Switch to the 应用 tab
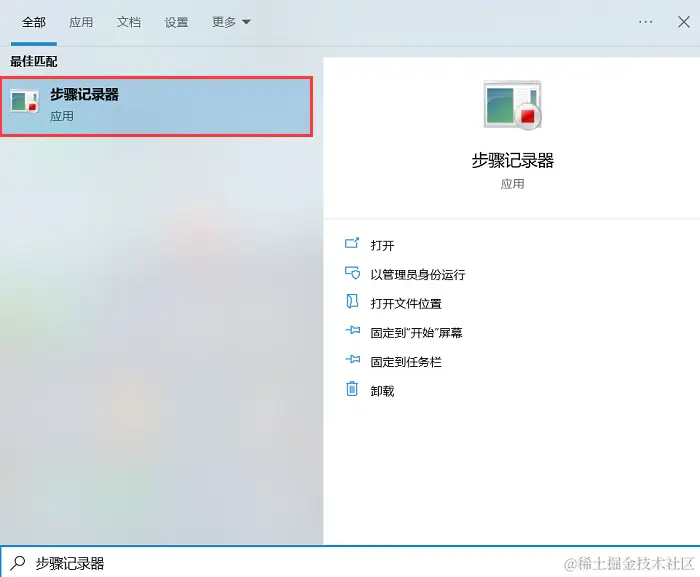Image resolution: width=700 pixels, height=577 pixels. [x=81, y=22]
